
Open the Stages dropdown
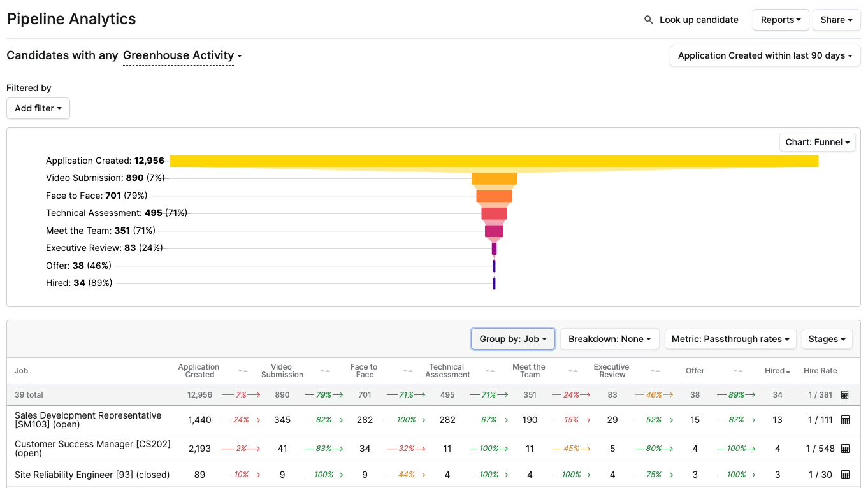827,339
